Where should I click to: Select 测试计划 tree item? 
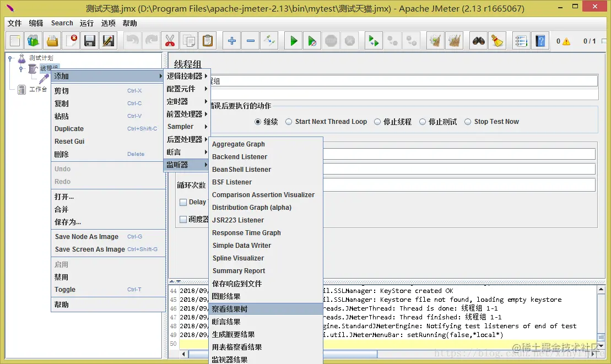[x=41, y=58]
